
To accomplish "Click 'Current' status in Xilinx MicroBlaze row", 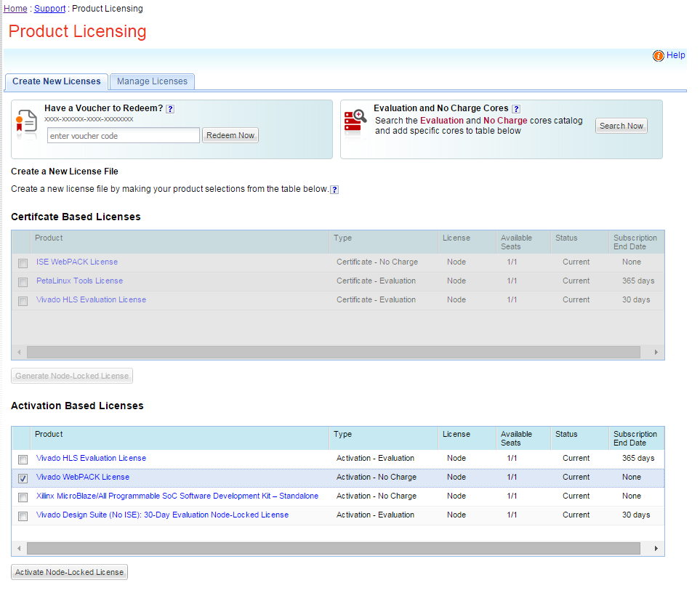I will (x=576, y=496).
